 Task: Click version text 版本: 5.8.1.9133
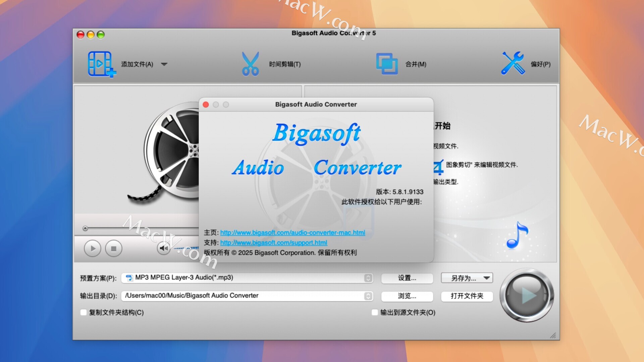click(399, 192)
